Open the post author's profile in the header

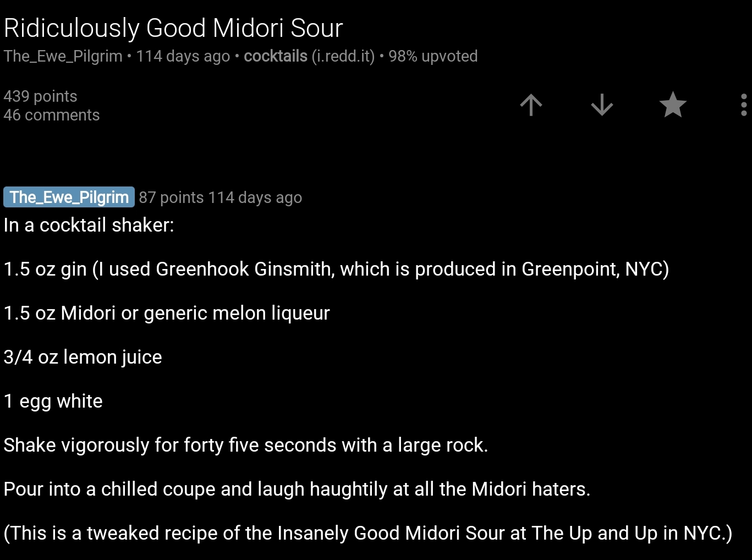point(63,56)
